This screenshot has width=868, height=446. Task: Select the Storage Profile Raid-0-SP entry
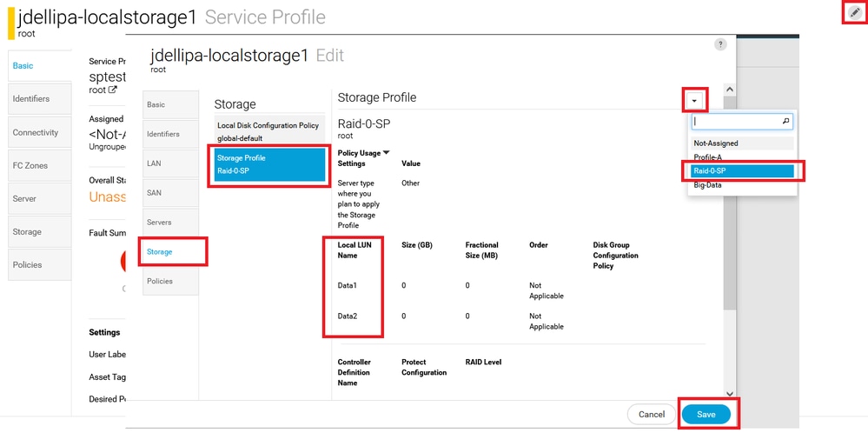(269, 164)
